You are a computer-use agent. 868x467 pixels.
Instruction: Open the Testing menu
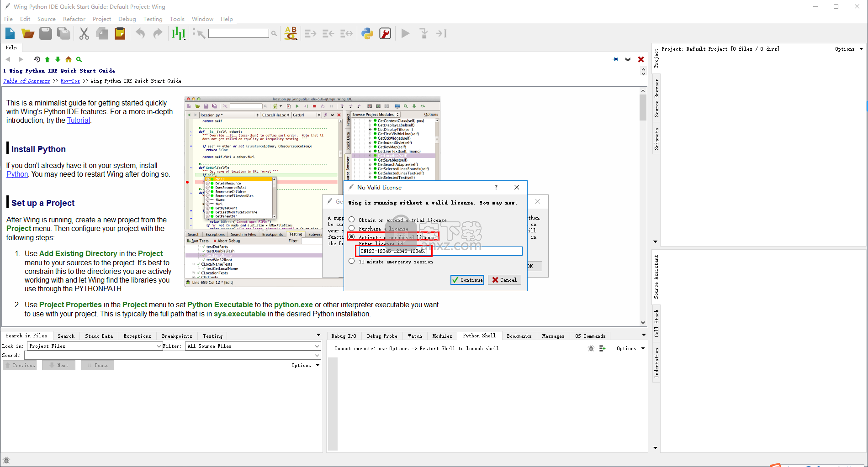tap(153, 19)
